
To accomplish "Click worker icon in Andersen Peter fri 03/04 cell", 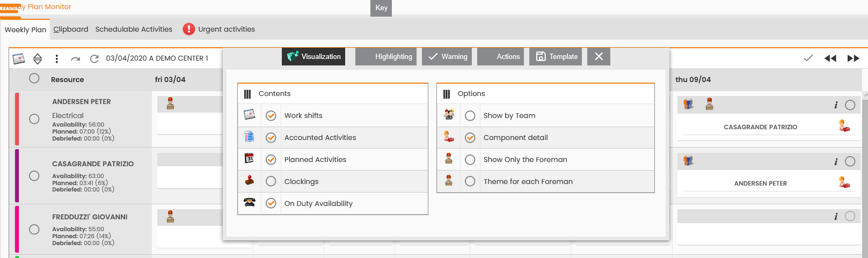I will click(171, 104).
